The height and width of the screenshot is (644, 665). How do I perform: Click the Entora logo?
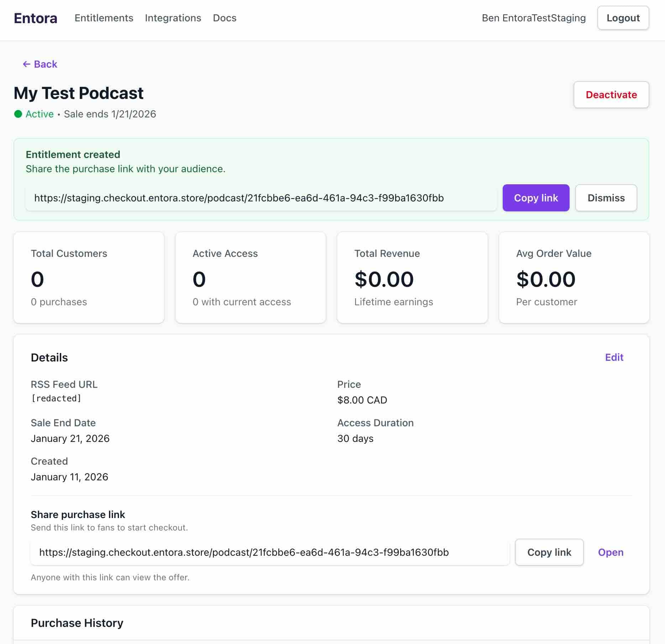(x=35, y=18)
